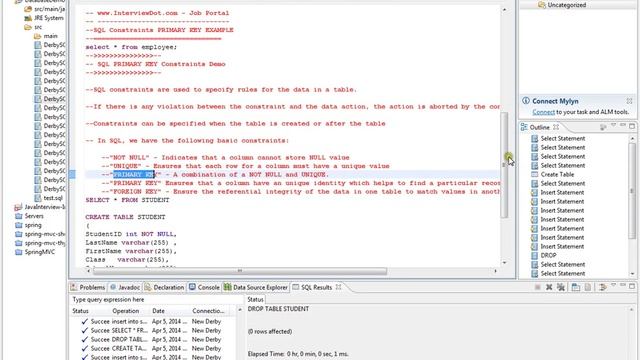Viewport: 640px width, 360px height.
Task: Close the SQL Results tab
Action: click(x=338, y=287)
